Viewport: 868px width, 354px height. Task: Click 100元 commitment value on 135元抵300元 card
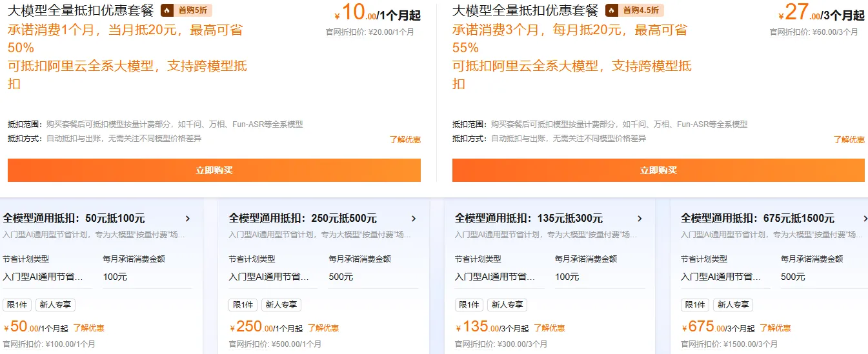[567, 277]
